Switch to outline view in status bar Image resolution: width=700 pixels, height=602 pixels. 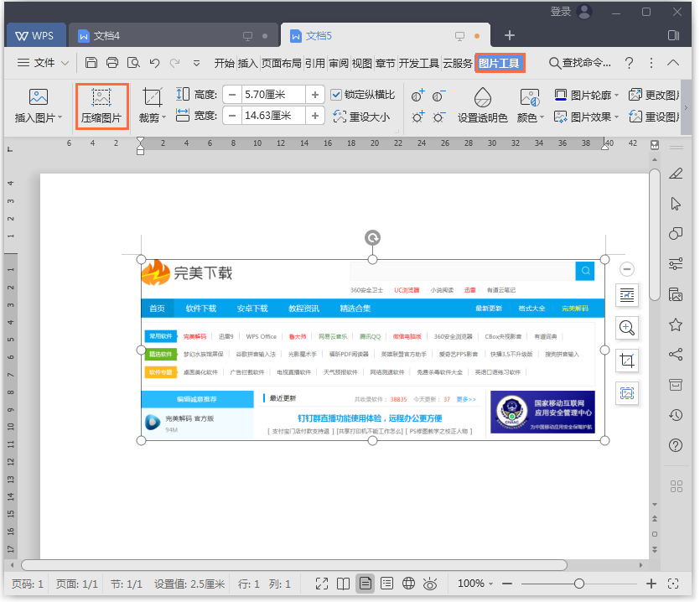point(387,584)
